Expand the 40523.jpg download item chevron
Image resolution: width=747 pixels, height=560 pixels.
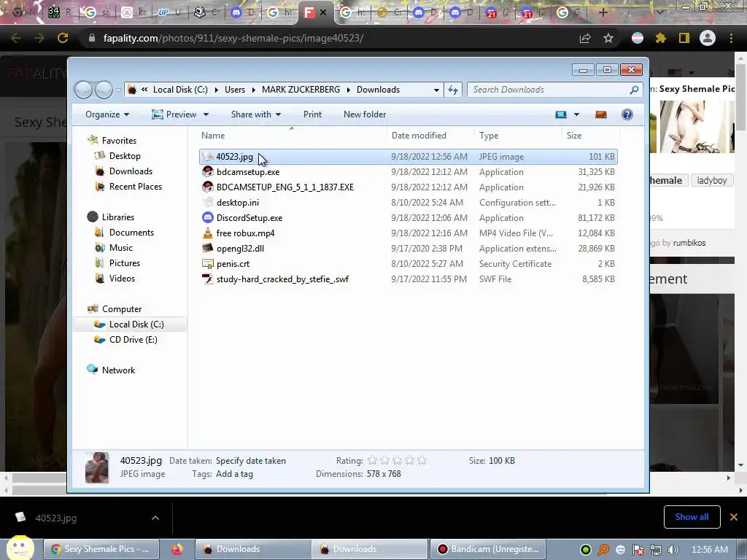[x=155, y=518]
